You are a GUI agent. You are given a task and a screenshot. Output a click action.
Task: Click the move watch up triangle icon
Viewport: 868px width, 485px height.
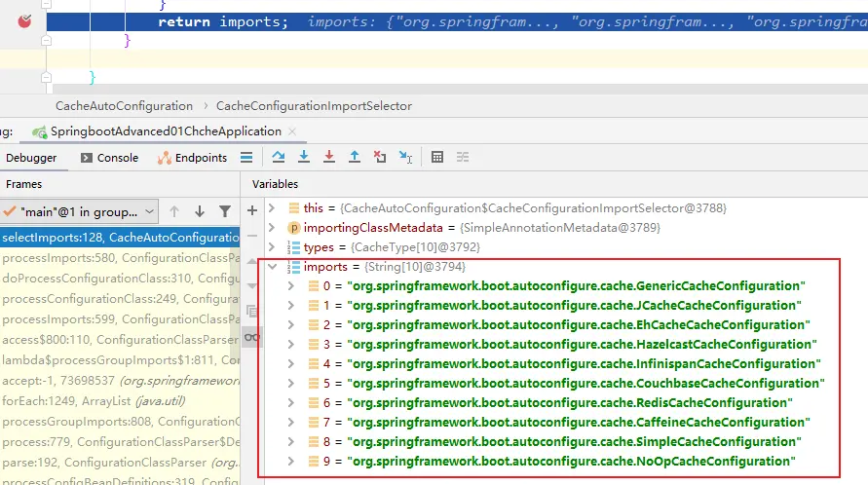point(252,261)
